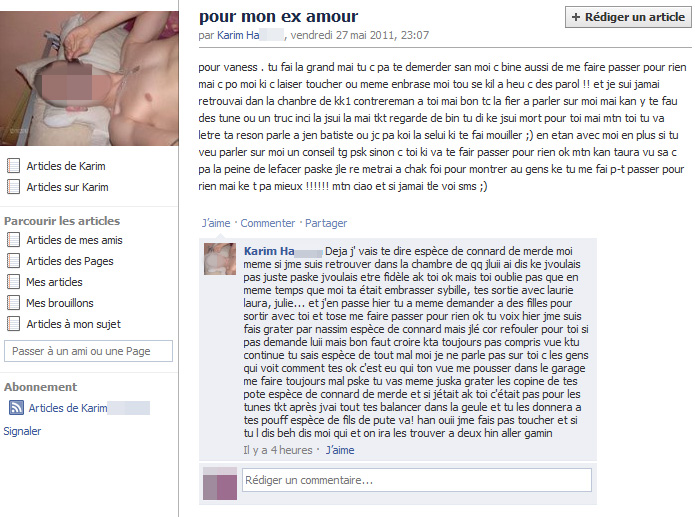695x517 pixels.
Task: Like the article with J'aime under post
Action: point(216,223)
